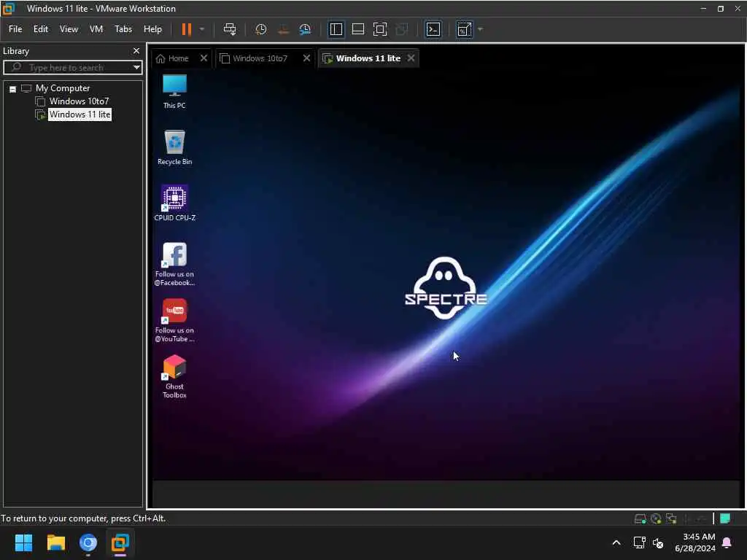Screen dimensions: 747x560
Task: Select the CPUID CPU-Z shortcut
Action: click(175, 203)
